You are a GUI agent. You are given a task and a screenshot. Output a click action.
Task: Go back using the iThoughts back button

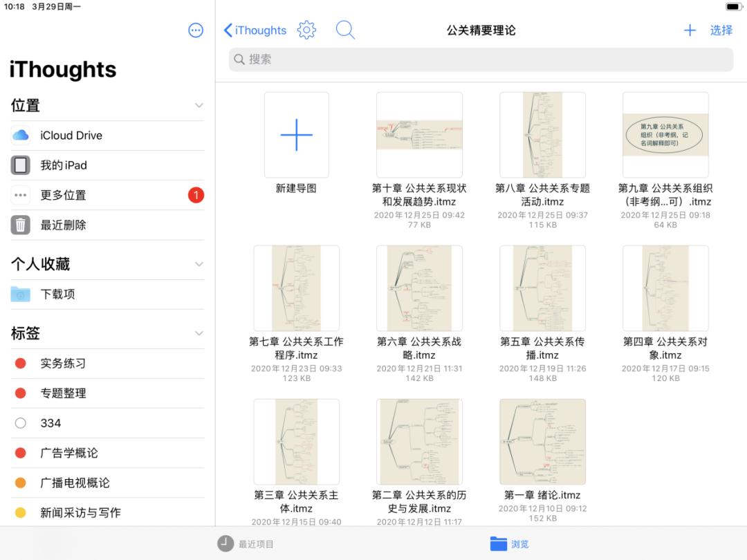point(255,30)
